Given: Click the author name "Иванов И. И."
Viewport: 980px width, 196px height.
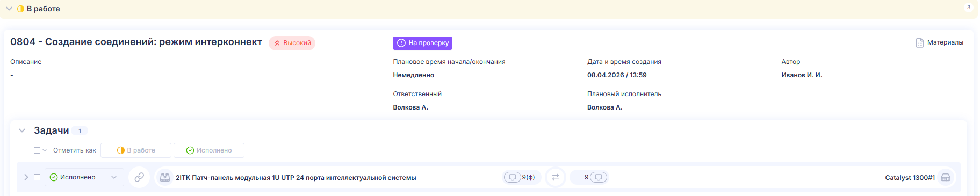Looking at the screenshot, I should [x=802, y=75].
